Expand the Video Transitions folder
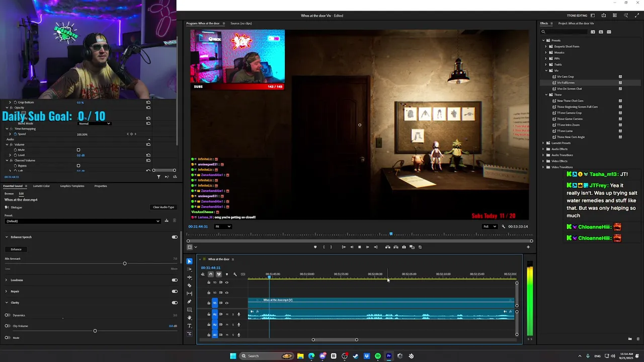This screenshot has height=362, width=644. click(x=543, y=167)
